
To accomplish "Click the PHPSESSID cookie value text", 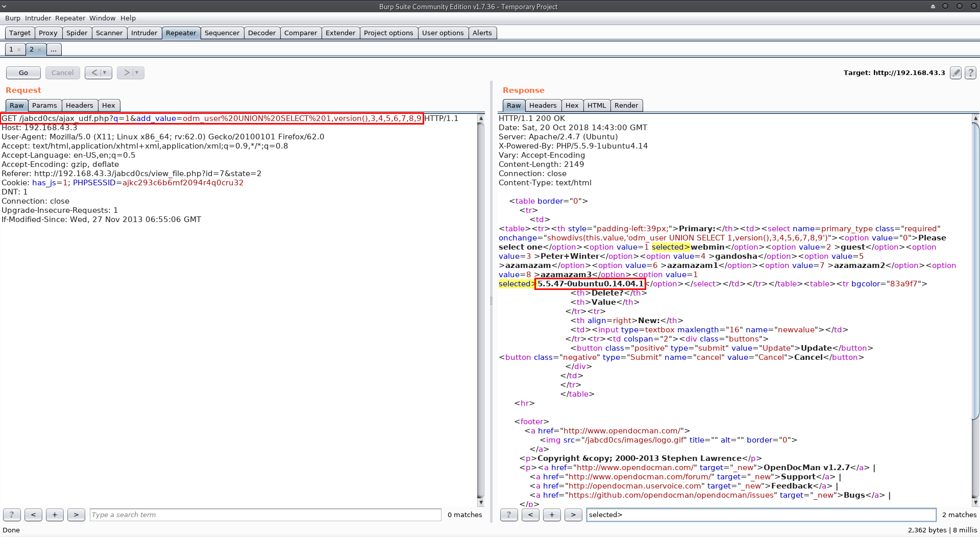I will [183, 183].
